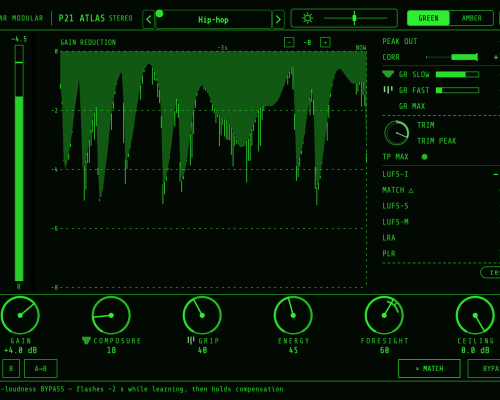Click the brightness sun icon
Image resolution: width=500 pixels, height=400 pixels.
307,18
